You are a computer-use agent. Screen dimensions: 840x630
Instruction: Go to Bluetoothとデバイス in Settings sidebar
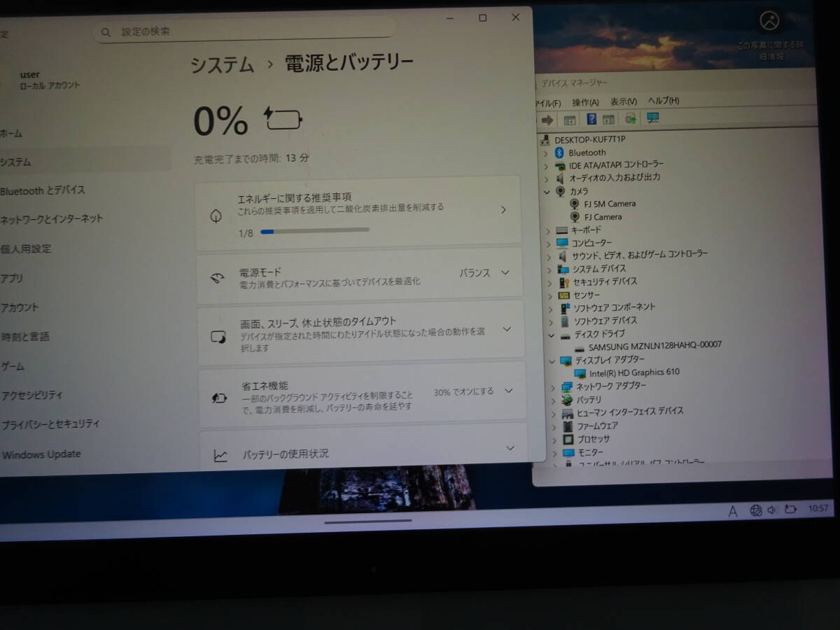tap(43, 190)
